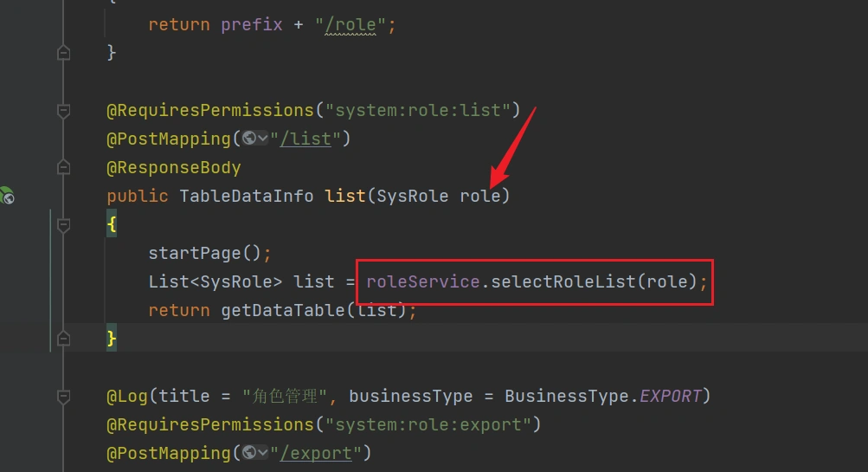Image resolution: width=868 pixels, height=472 pixels.
Task: Open the dropdown arrow next to "/export" globe
Action: [262, 453]
